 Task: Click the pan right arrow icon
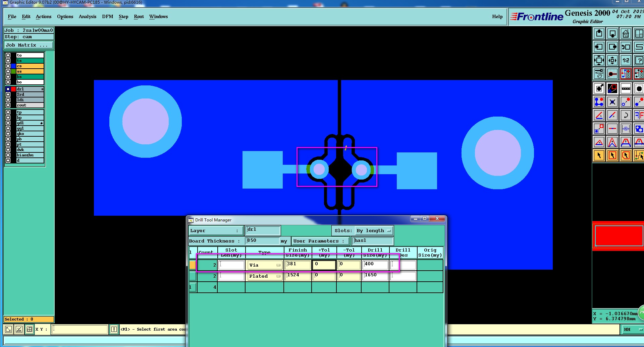coord(612,47)
